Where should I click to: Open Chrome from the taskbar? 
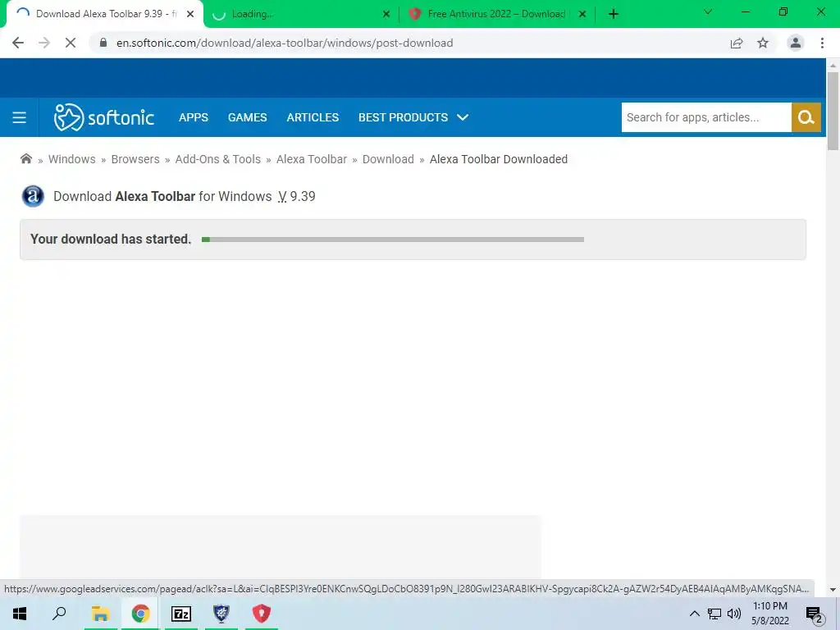pos(140,614)
